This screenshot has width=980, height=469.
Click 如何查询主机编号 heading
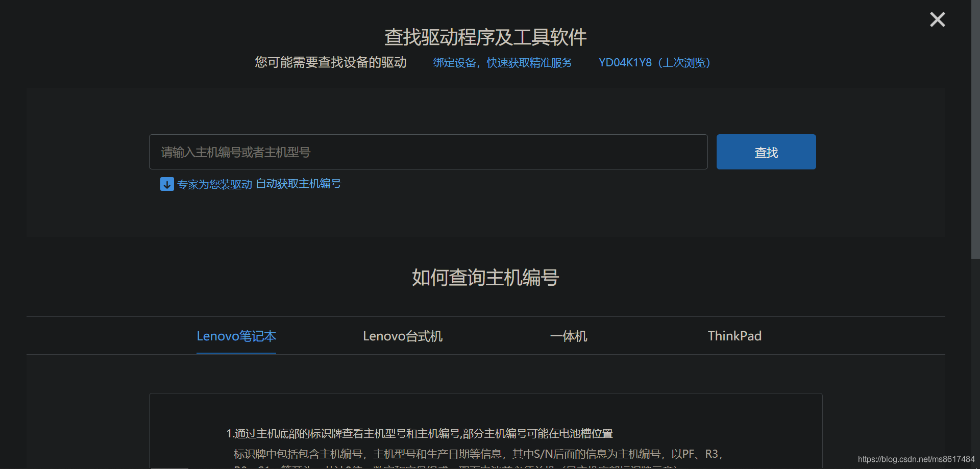point(485,278)
